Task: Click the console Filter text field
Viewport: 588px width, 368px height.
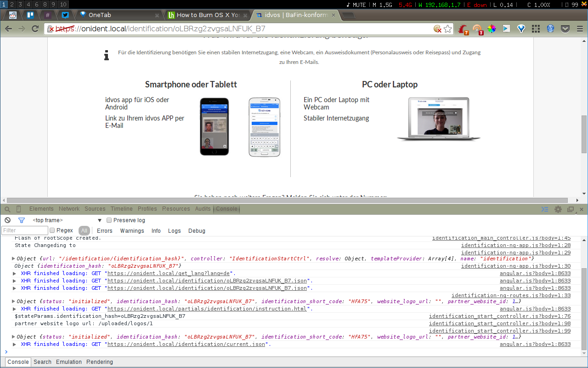Action: pos(25,230)
